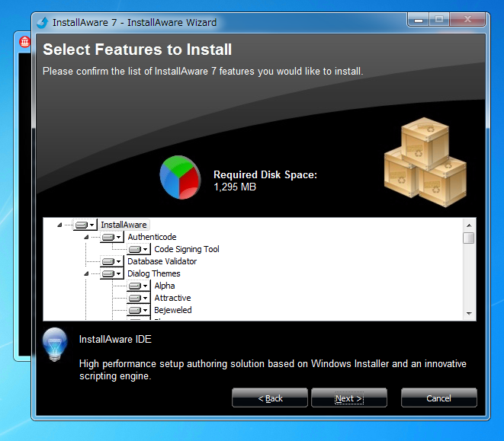
Task: Open the InstallAware feature install-state dropdown
Action: pyautogui.click(x=85, y=225)
